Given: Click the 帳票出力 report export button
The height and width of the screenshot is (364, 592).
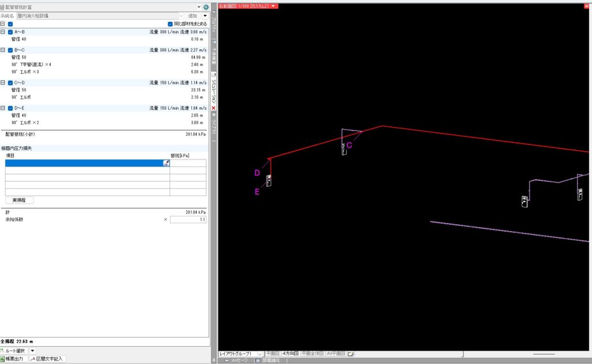Looking at the screenshot, I should (13, 359).
